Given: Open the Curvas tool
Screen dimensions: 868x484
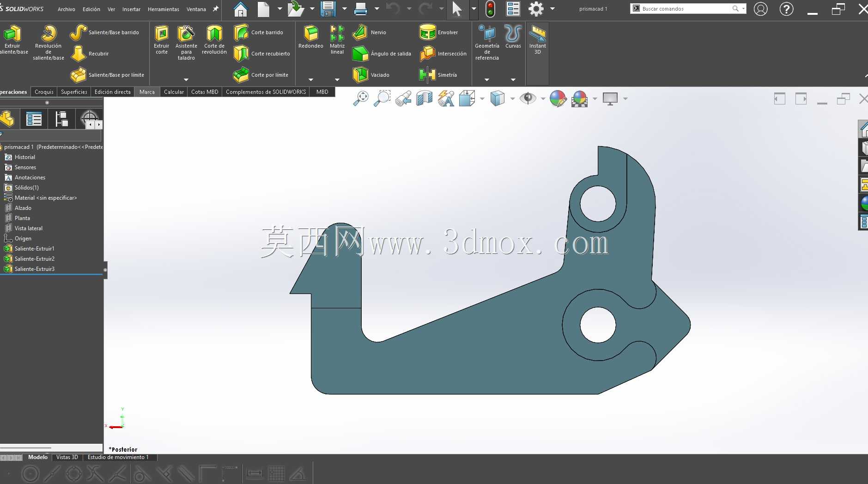Looking at the screenshot, I should pos(513,37).
